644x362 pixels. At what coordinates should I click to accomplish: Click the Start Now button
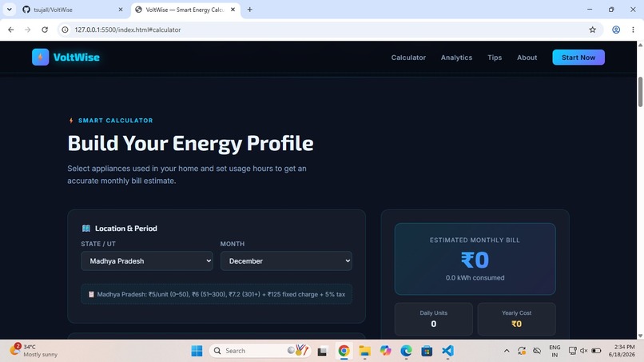click(578, 58)
